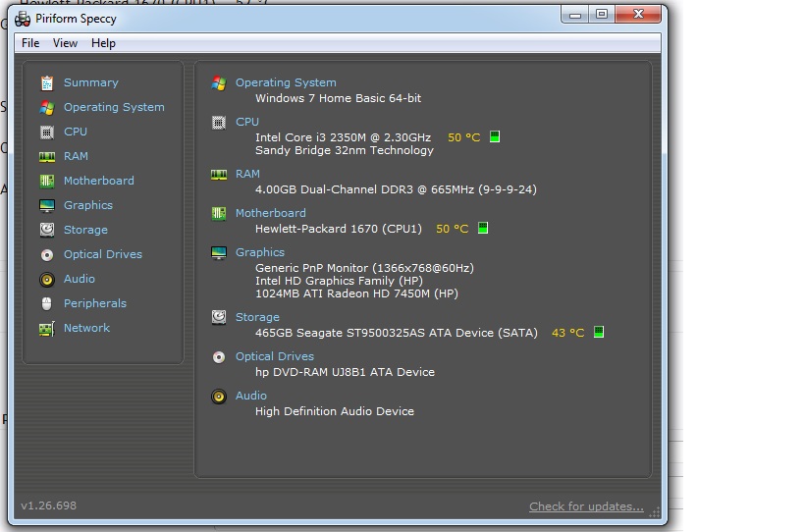Click 'hp DVD-RAM UJ8B1 ATA Device' text
This screenshot has width=804, height=532.
[346, 372]
